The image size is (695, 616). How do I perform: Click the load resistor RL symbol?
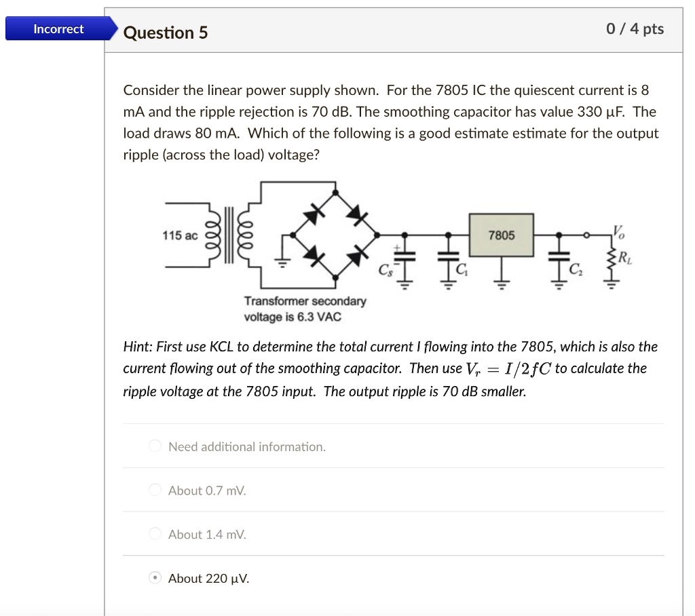pos(610,258)
